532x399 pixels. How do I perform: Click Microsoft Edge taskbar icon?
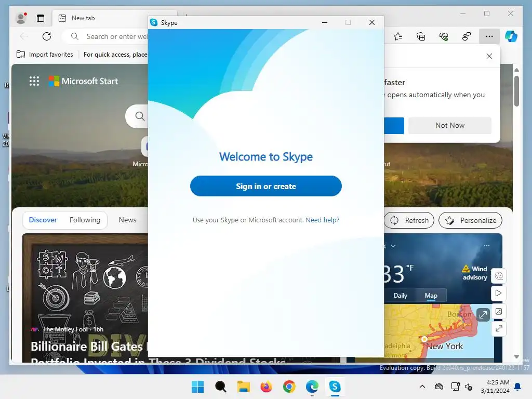point(312,387)
